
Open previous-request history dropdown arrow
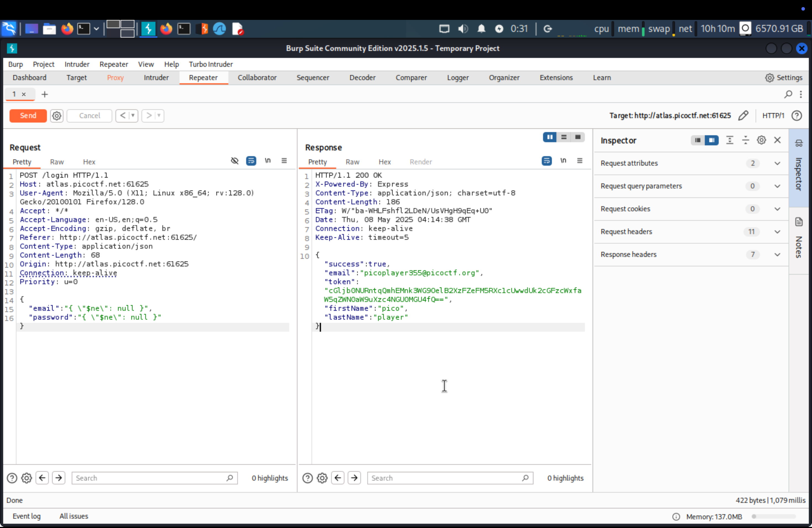click(x=133, y=116)
